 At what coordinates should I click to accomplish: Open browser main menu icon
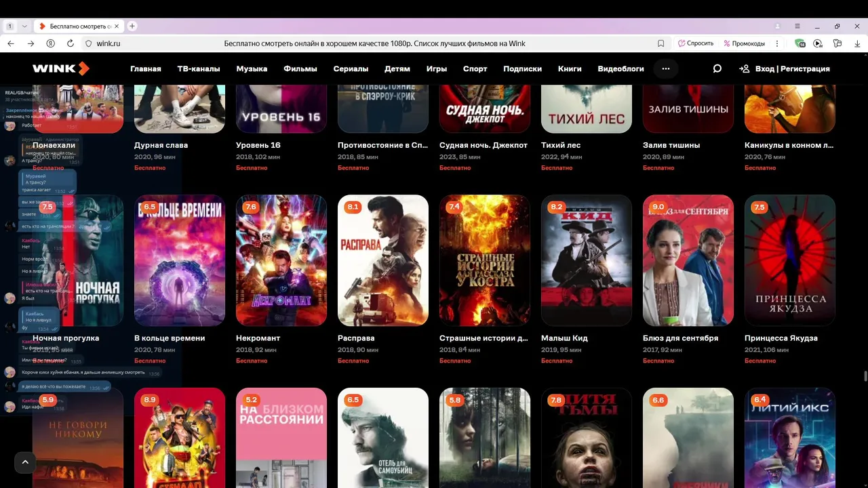coord(799,26)
